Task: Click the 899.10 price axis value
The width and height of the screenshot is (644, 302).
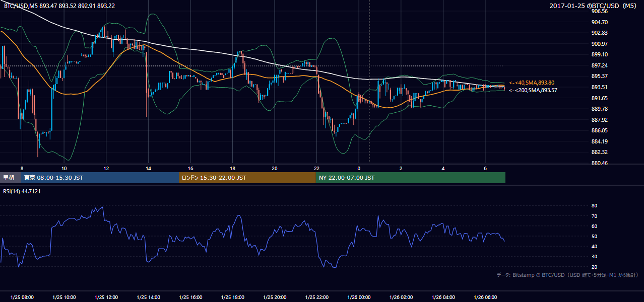Action: coord(599,54)
